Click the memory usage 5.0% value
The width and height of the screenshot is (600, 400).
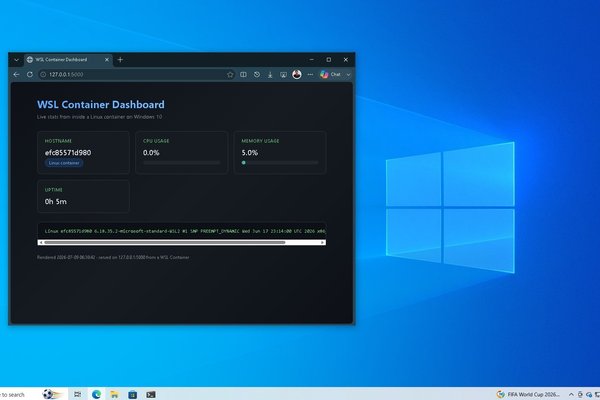(249, 153)
